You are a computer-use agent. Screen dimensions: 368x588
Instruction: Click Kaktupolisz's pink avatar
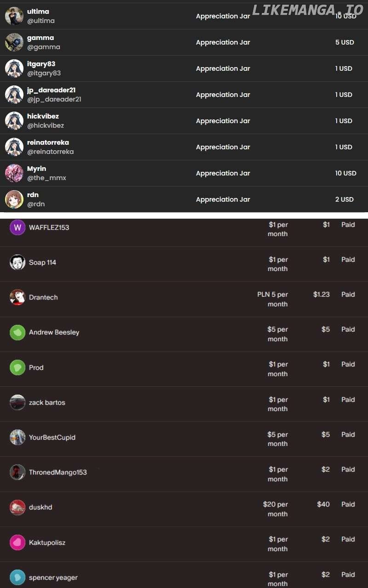pyautogui.click(x=17, y=543)
